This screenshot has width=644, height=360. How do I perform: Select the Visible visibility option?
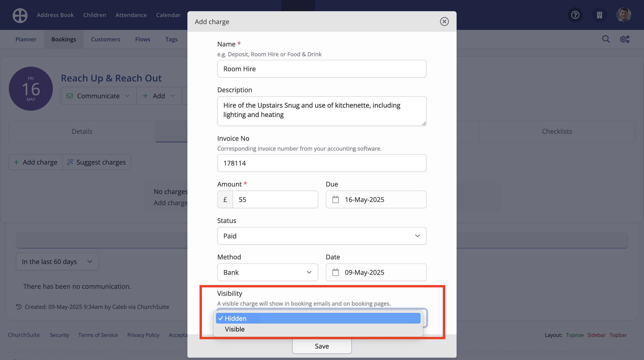pyautogui.click(x=318, y=329)
